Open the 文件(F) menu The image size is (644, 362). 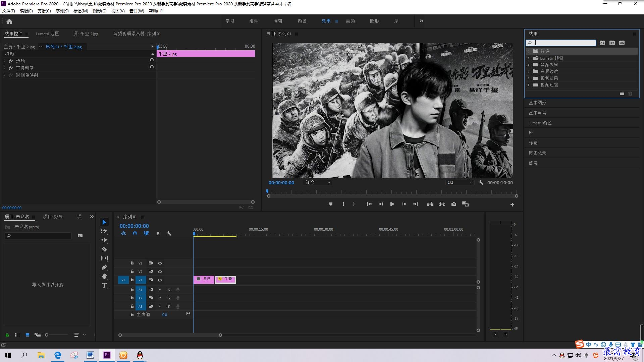pyautogui.click(x=9, y=11)
